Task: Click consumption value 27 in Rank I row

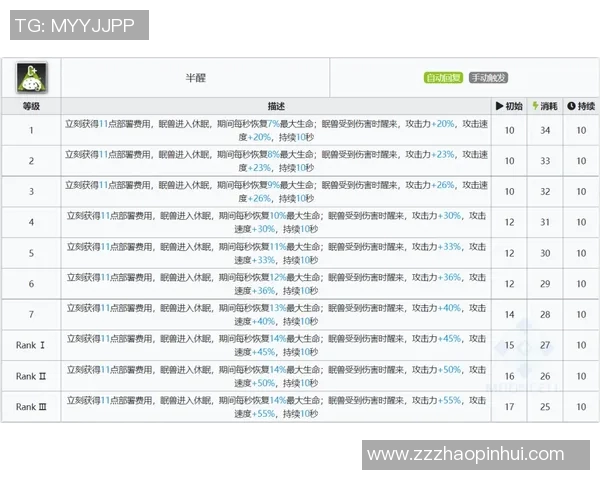Action: point(545,345)
